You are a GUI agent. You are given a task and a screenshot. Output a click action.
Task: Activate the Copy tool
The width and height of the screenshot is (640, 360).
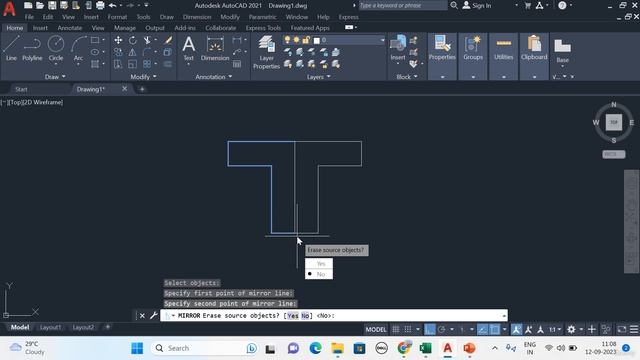click(118, 52)
